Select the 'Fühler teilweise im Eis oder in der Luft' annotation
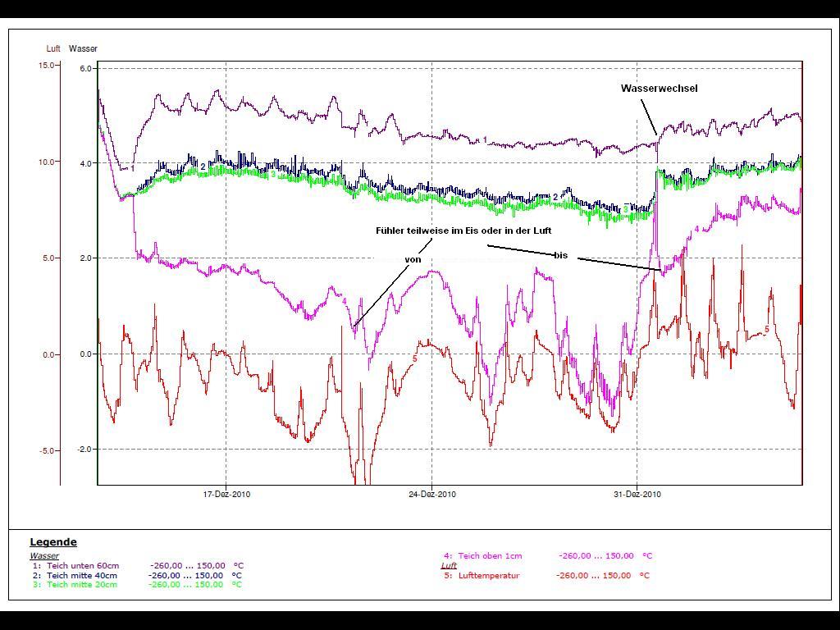 pos(463,231)
